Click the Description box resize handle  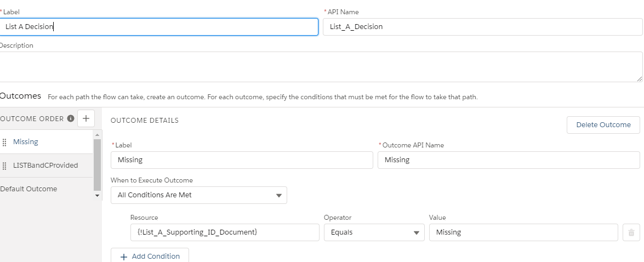[x=639, y=78]
